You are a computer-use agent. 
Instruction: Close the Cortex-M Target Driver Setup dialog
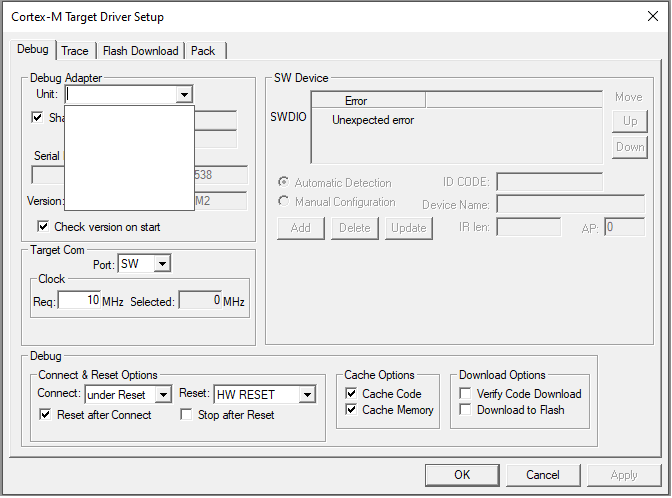653,16
